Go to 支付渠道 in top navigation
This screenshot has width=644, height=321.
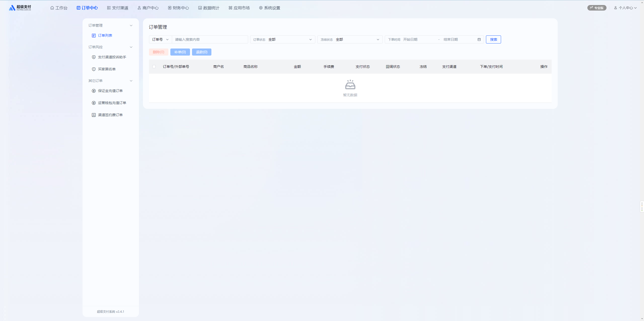(118, 8)
